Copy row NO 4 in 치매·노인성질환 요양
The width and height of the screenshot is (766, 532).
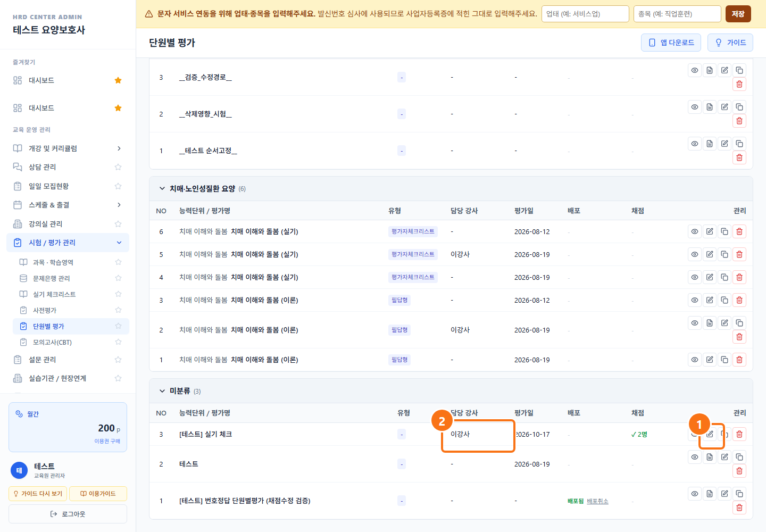[725, 277]
